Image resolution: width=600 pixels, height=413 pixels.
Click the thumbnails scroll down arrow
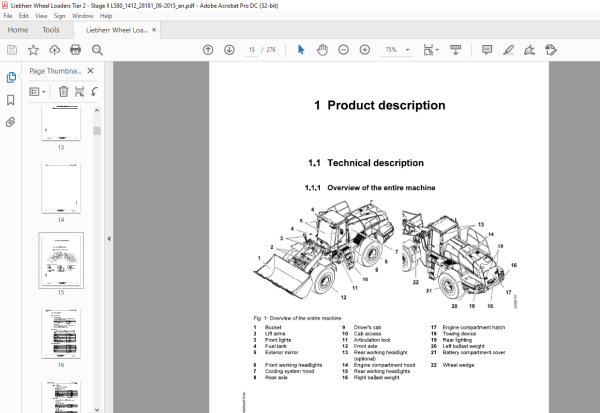[97, 409]
